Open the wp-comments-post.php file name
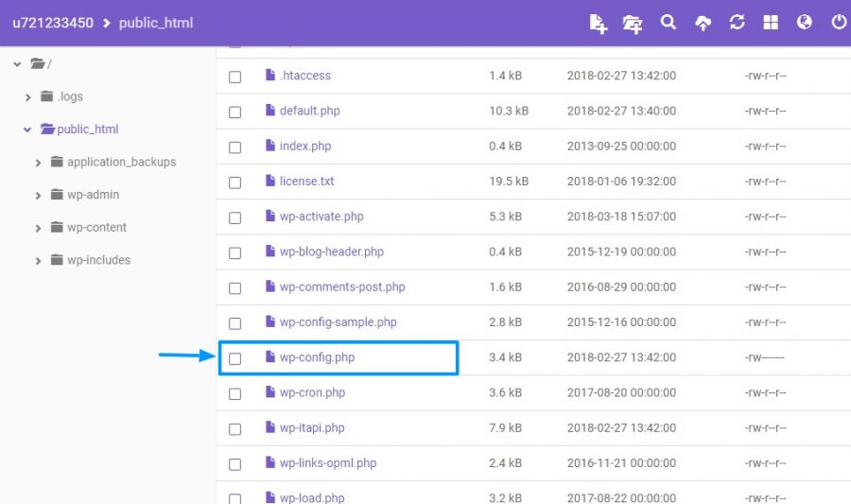 (342, 287)
